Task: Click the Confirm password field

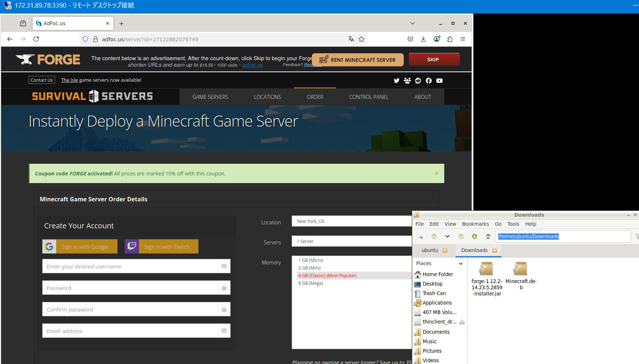Action: [136, 309]
